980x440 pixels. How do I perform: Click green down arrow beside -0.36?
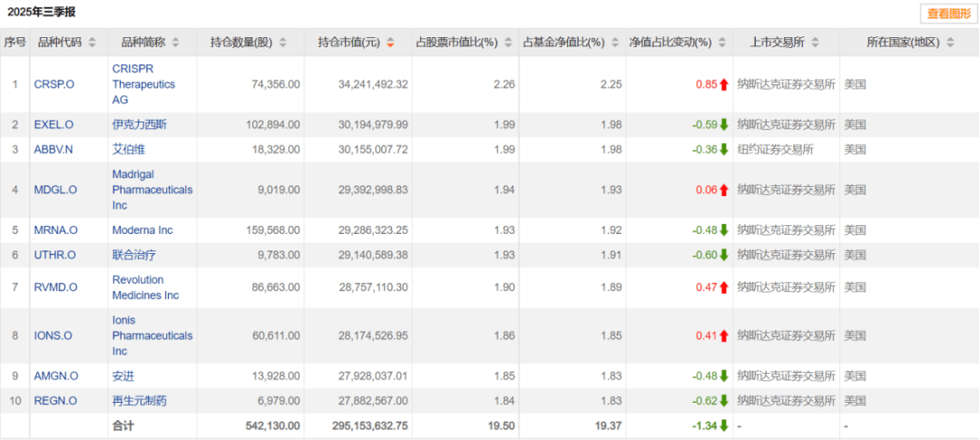[724, 150]
